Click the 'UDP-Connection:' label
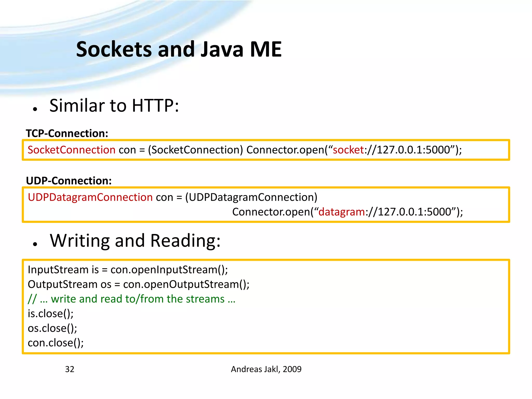The width and height of the screenshot is (532, 399). (x=69, y=181)
